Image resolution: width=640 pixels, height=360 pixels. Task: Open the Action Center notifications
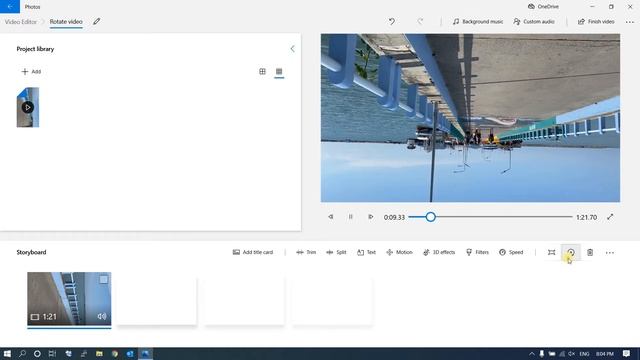[626, 353]
